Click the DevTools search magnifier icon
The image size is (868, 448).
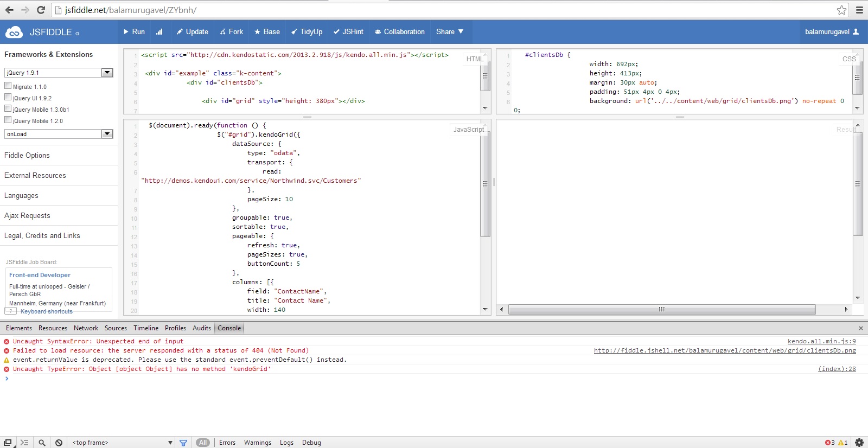point(42,443)
